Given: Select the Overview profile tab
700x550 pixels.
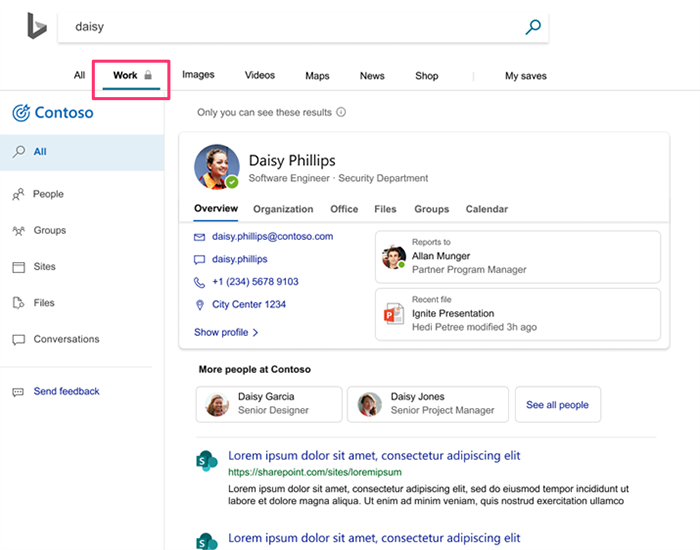Looking at the screenshot, I should 216,208.
